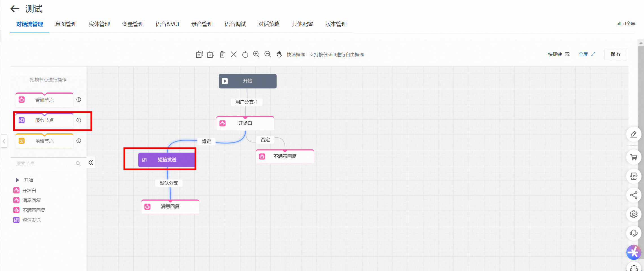This screenshot has height=271, width=644.
Task: Click the 肯定 branch label
Action: pyautogui.click(x=207, y=141)
